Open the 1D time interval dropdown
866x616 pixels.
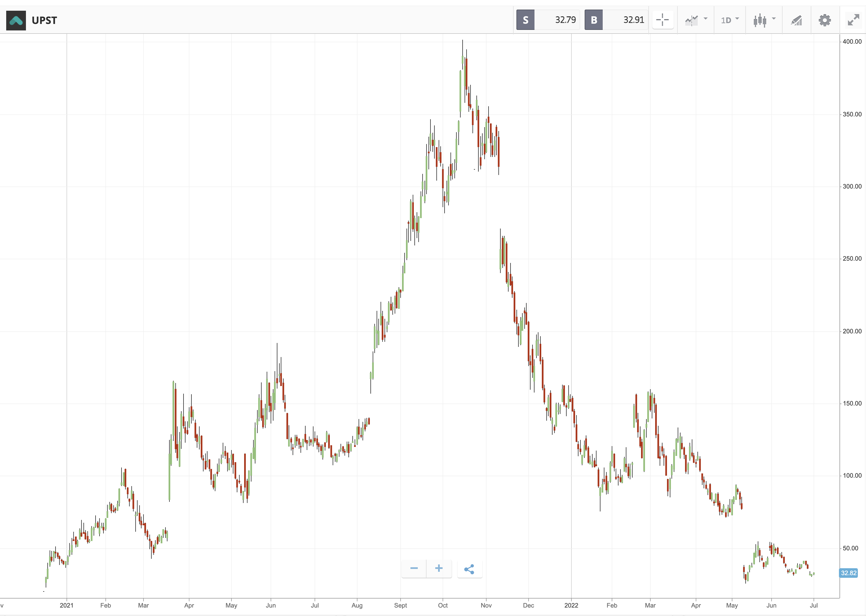coord(730,20)
